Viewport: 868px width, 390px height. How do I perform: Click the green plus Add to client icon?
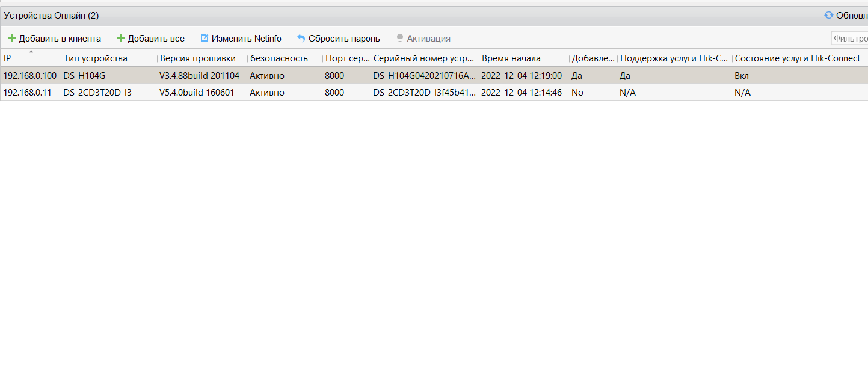(11, 39)
